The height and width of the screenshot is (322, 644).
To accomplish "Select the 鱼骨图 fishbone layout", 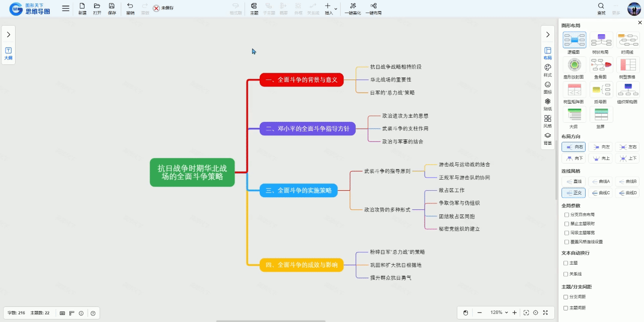I will pos(601,65).
